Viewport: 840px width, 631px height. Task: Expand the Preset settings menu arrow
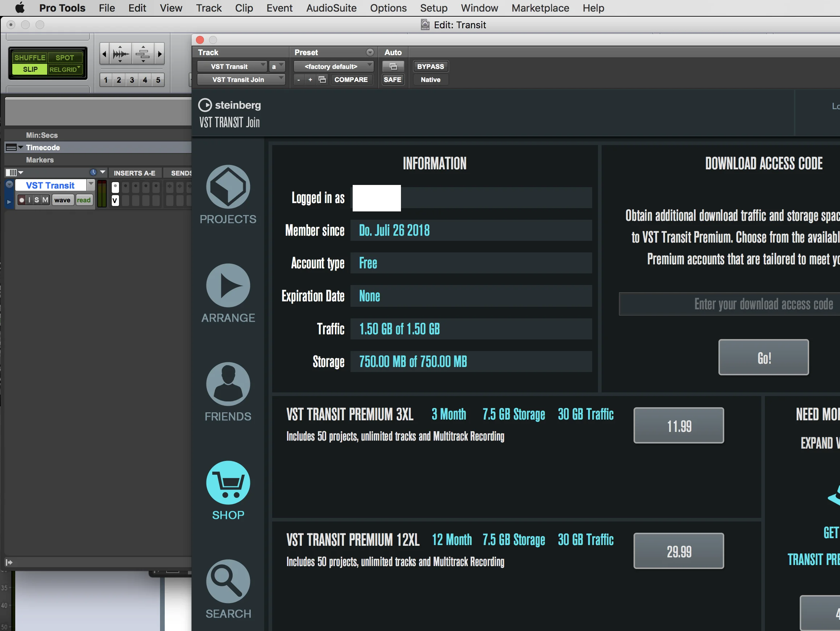[369, 52]
